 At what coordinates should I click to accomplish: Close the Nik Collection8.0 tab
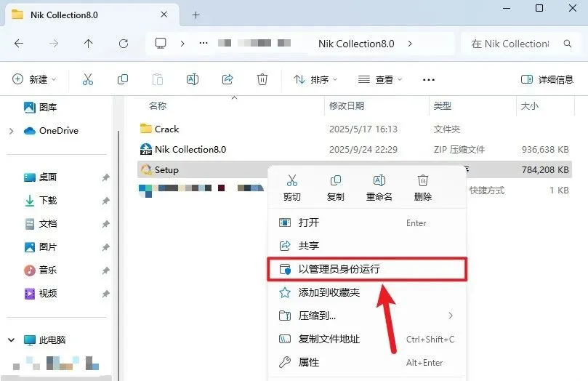tap(164, 15)
